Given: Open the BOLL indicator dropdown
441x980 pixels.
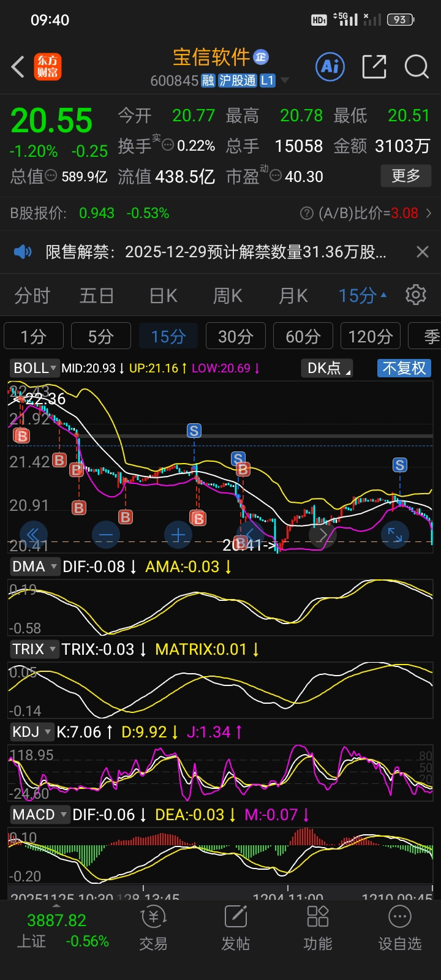Looking at the screenshot, I should click(34, 368).
